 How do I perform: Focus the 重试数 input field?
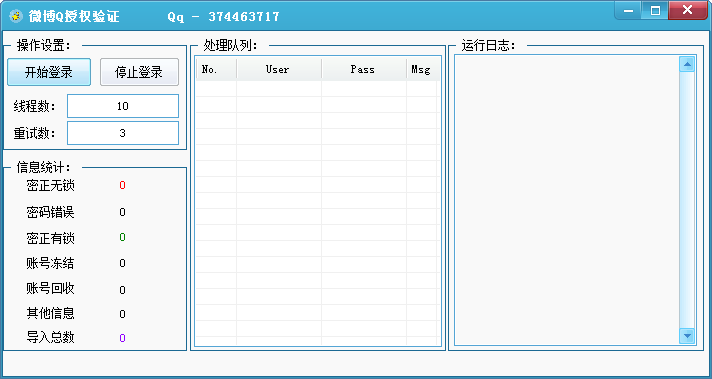coord(123,133)
